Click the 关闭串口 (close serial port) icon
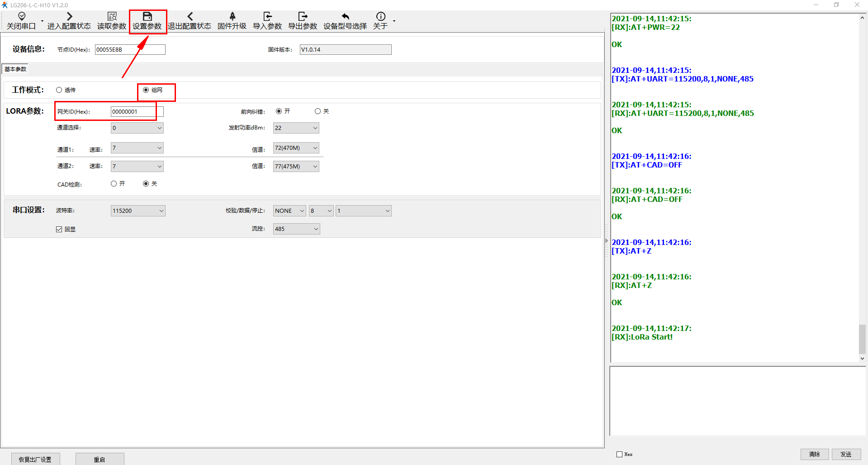This screenshot has height=465, width=868. [21, 17]
